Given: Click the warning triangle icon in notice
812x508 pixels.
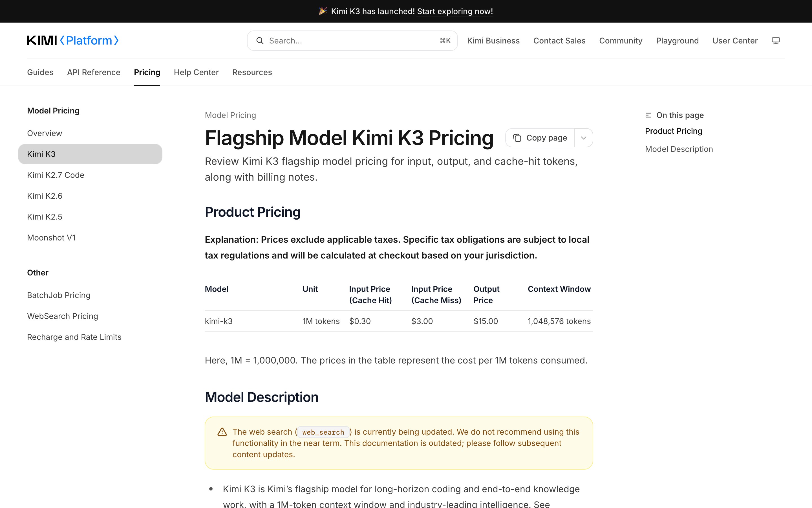Looking at the screenshot, I should [222, 432].
